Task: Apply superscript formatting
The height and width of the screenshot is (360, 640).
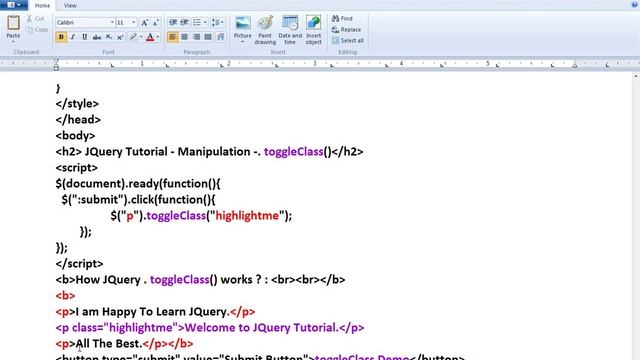Action: [x=120, y=37]
